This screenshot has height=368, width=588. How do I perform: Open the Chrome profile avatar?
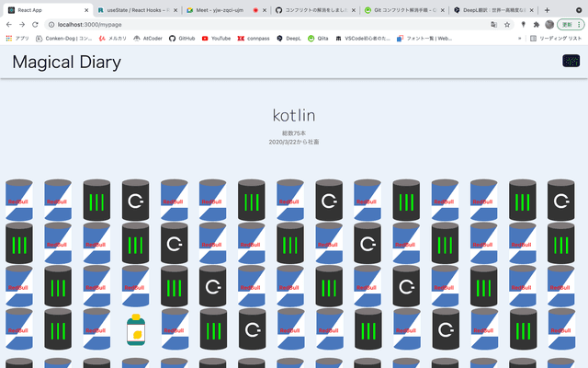coord(549,25)
